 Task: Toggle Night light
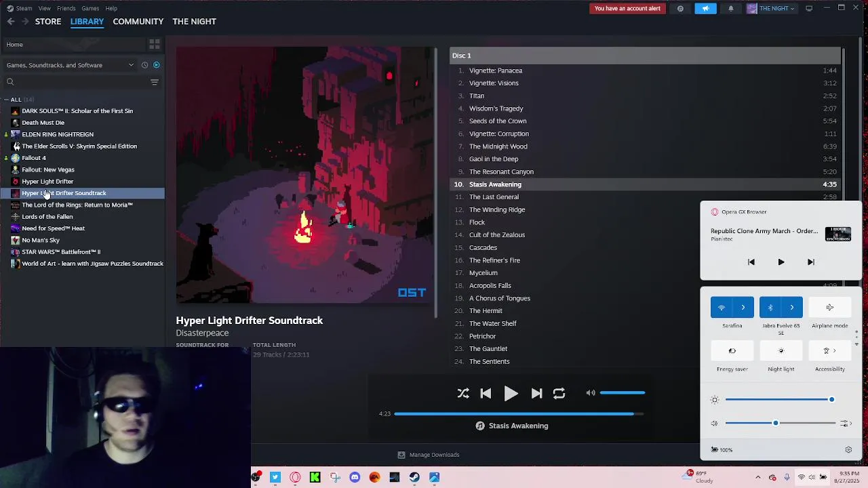coord(781,351)
